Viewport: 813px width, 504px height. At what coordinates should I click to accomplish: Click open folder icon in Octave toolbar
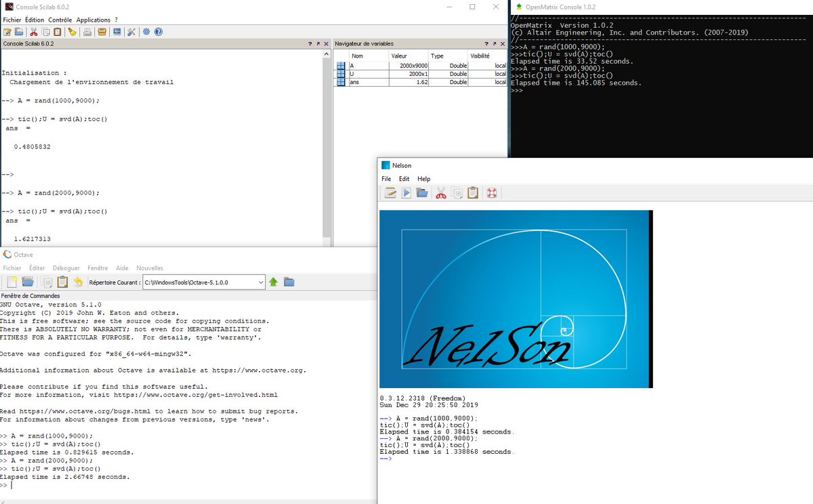28,282
